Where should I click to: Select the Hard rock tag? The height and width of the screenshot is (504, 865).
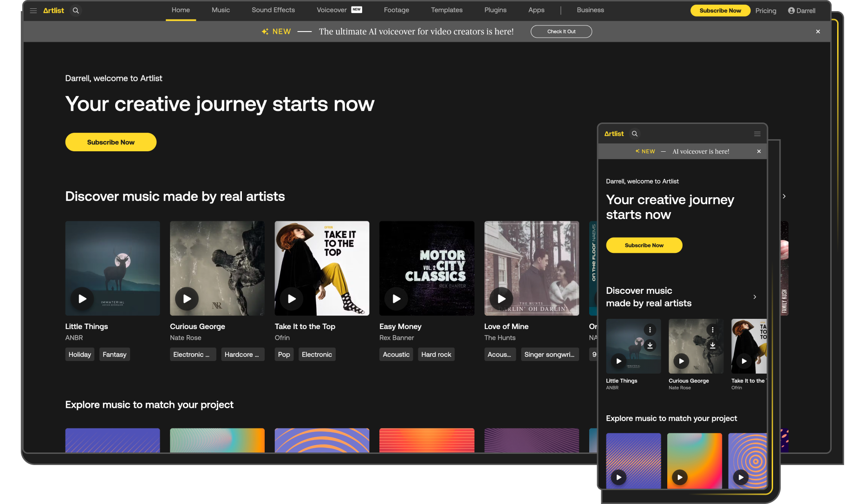436,355
